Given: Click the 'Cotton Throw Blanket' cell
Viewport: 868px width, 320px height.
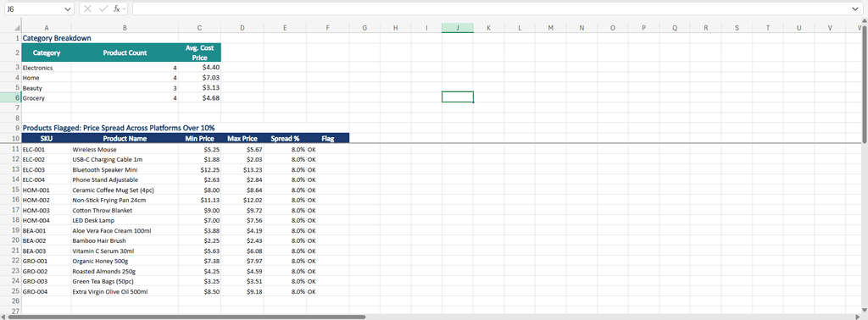Looking at the screenshot, I should point(125,210).
